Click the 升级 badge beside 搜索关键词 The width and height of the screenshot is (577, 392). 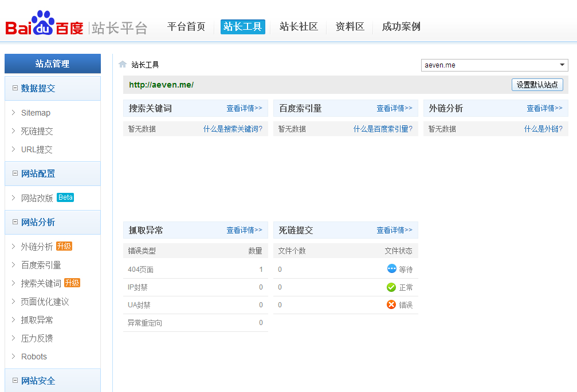[x=72, y=283]
